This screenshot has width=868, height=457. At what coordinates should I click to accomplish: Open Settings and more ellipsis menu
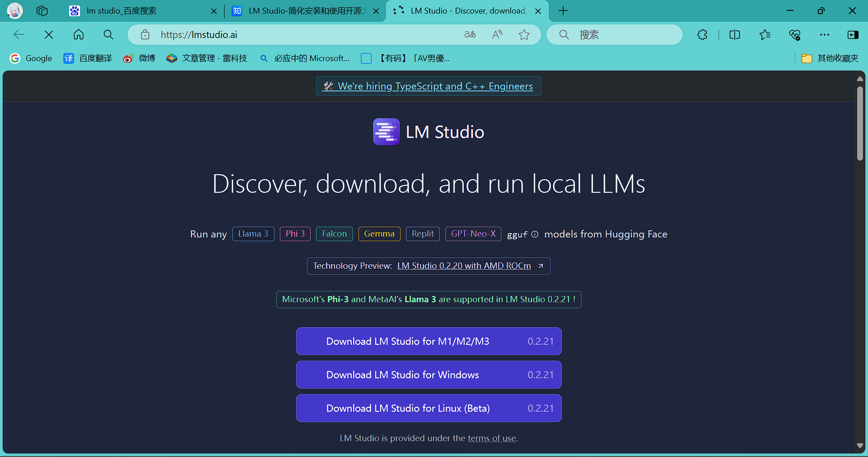pyautogui.click(x=825, y=34)
